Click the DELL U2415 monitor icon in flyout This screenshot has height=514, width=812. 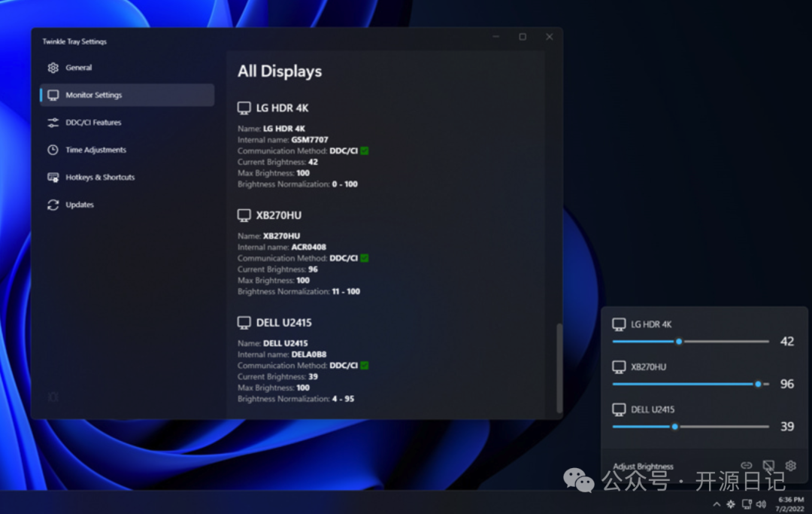tap(619, 410)
